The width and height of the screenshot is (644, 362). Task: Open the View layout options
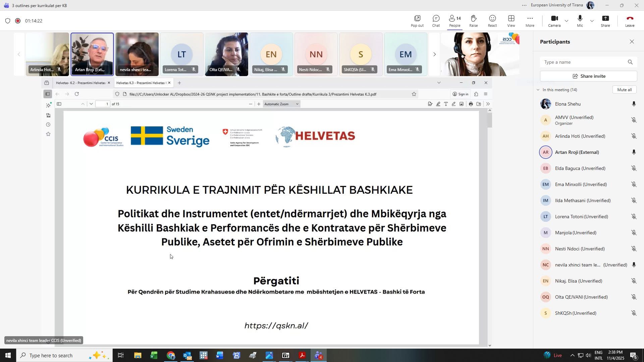coord(511,21)
